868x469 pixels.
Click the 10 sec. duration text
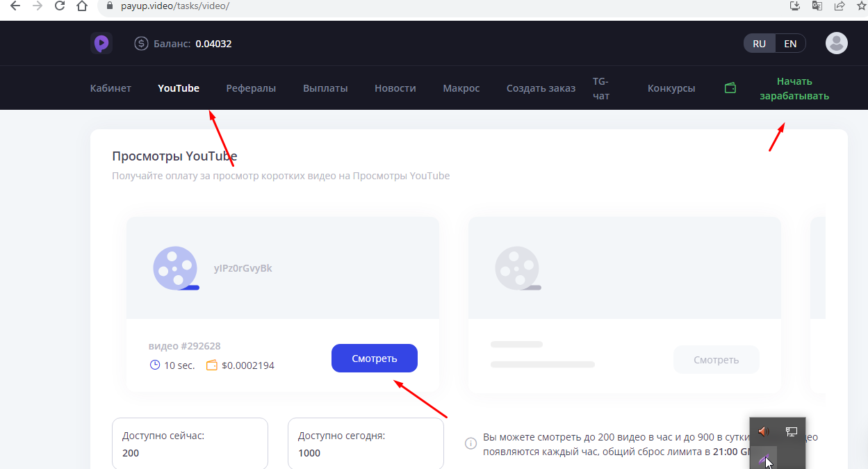pos(179,365)
